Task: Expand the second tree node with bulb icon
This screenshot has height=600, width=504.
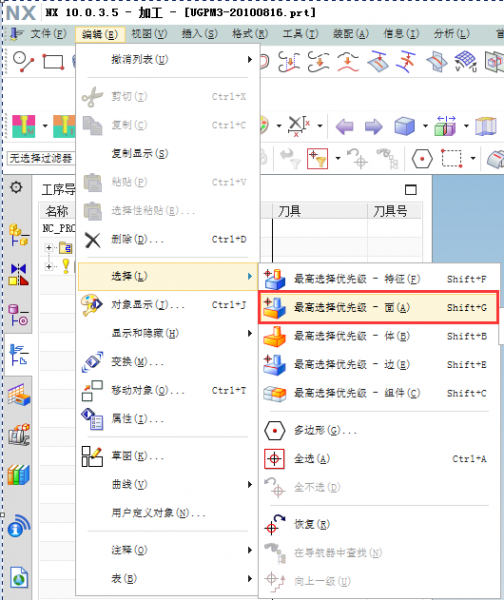Action: pos(49,266)
